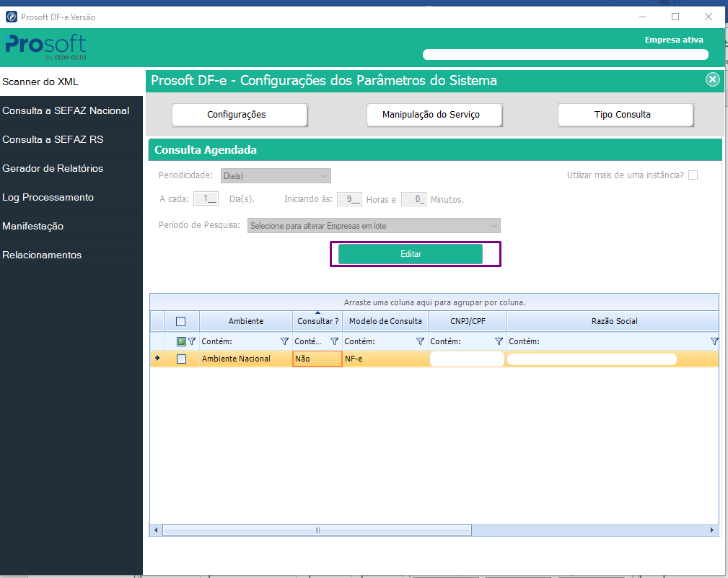Image resolution: width=728 pixels, height=578 pixels.
Task: Open filter icon for CNPJ/CPF column
Action: pyautogui.click(x=499, y=341)
